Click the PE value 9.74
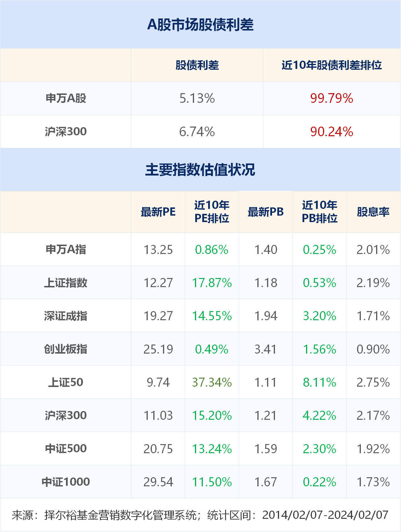Screen dimensions: 401x532 (x=158, y=382)
